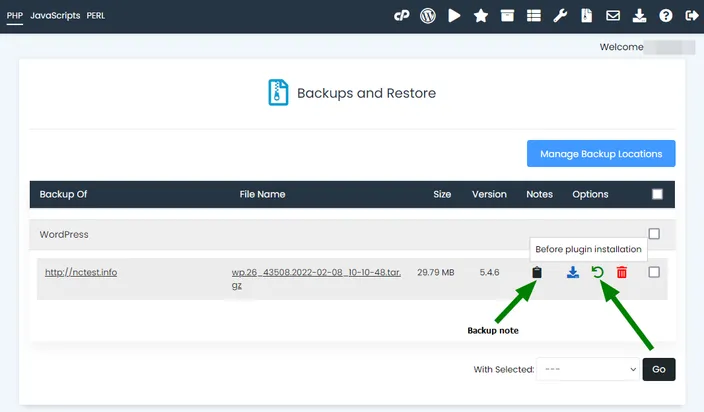
Task: Open the cPanel icon in top bar
Action: point(401,16)
